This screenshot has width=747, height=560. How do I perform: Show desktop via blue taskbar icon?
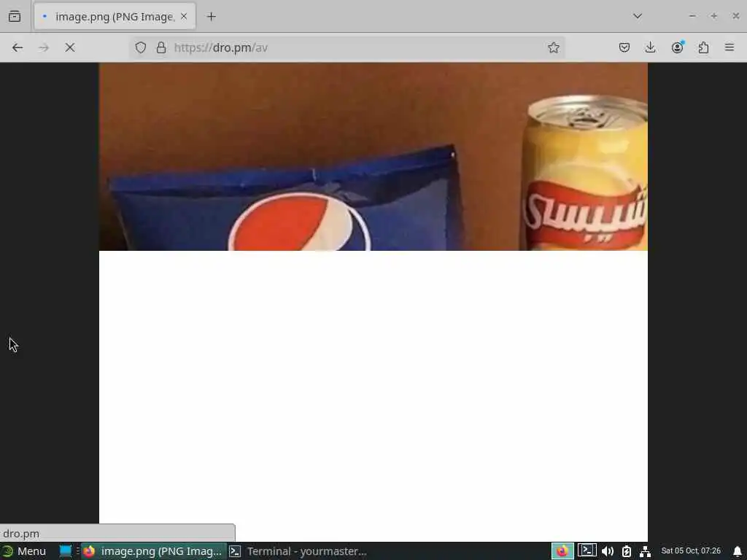click(x=65, y=551)
